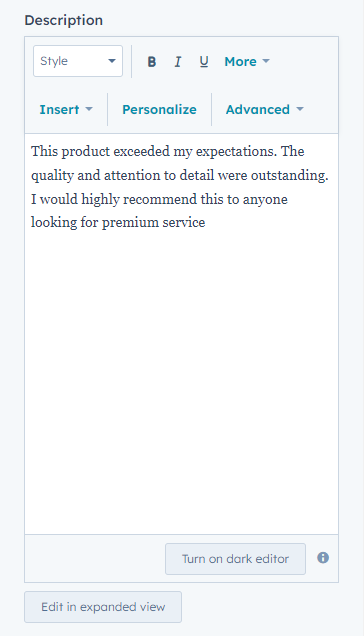
Task: Open the Personalize option
Action: pyautogui.click(x=159, y=110)
